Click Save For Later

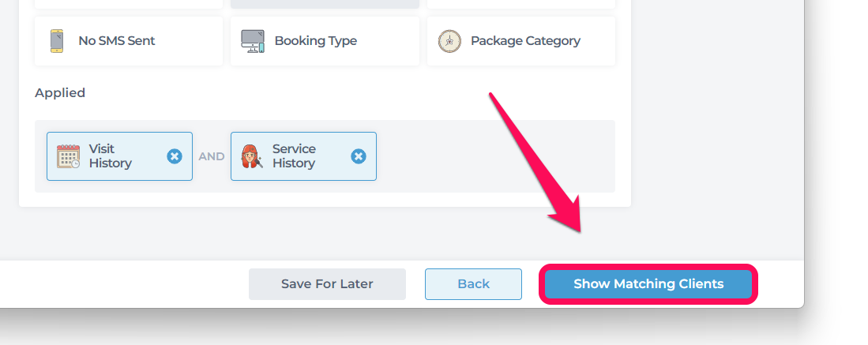click(327, 284)
